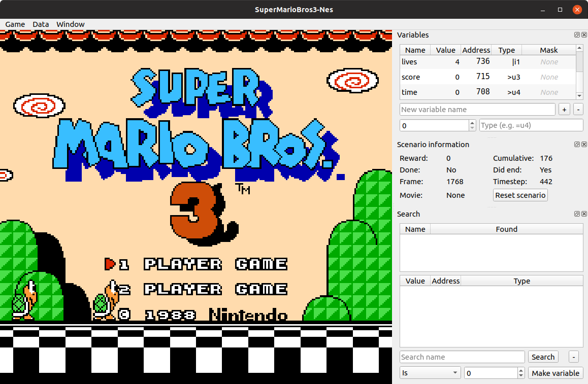Click the Address column header in Variables

pos(476,50)
